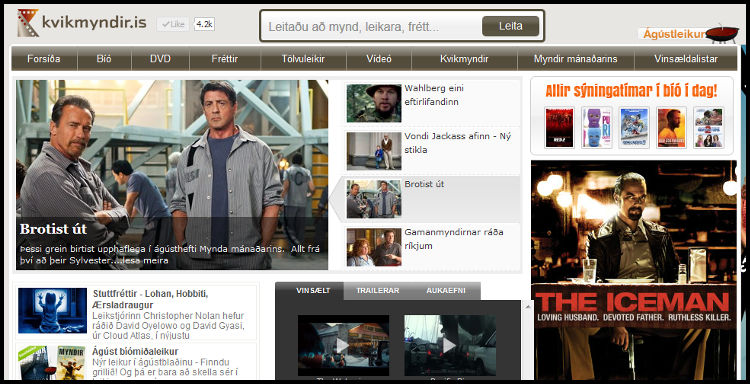Open the Stuttfréttir Poltergeist TV thumbnail
The image size is (750, 384).
[53, 310]
